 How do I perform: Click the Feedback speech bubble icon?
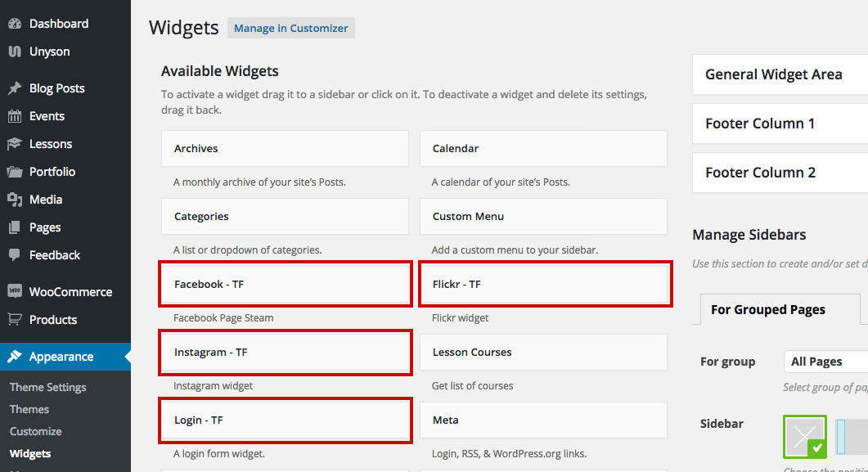[x=15, y=255]
